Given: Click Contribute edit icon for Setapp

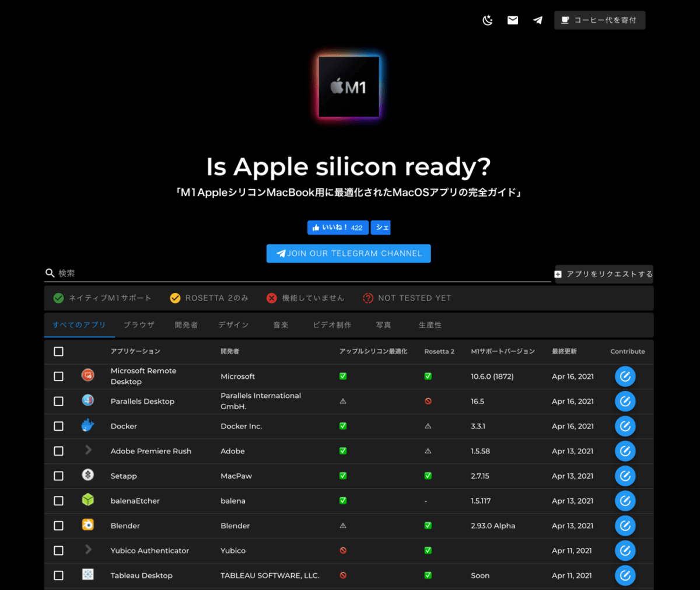Looking at the screenshot, I should 625,476.
